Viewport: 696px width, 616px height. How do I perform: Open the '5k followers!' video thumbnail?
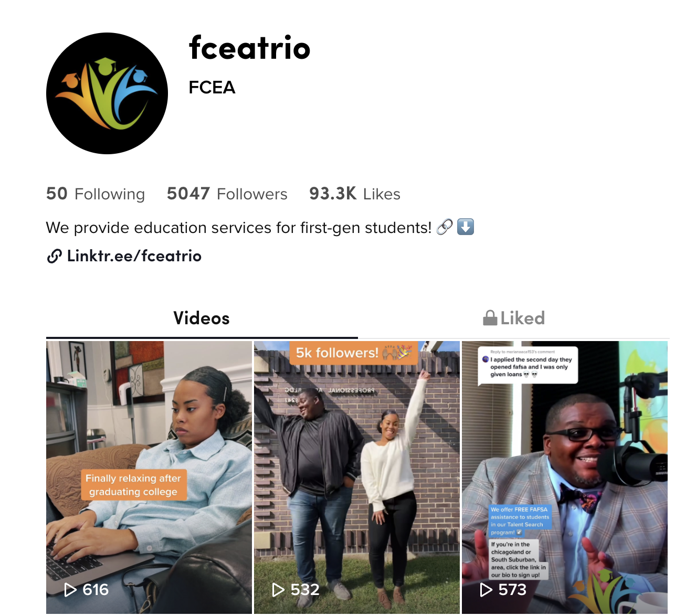coord(357,477)
